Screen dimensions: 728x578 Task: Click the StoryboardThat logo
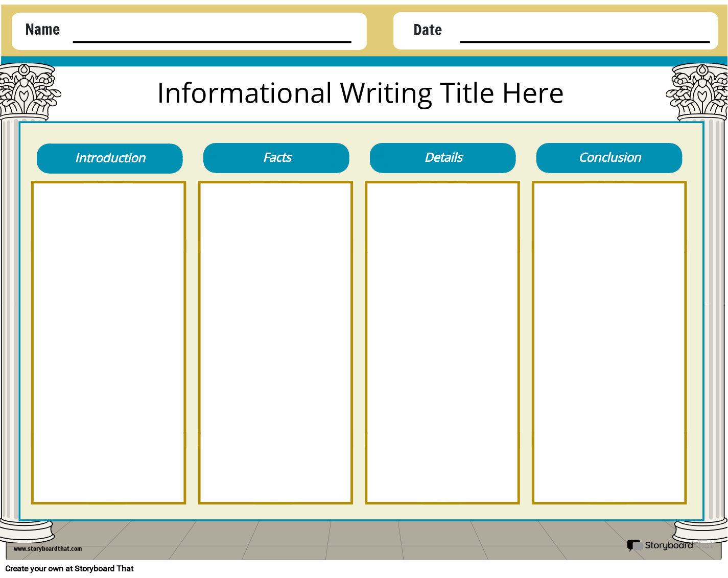point(669,545)
